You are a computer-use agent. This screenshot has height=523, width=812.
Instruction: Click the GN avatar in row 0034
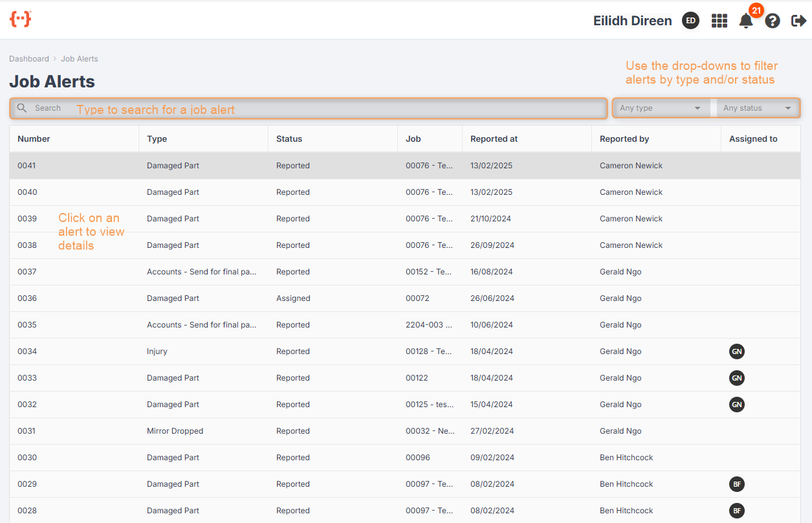[x=736, y=351]
